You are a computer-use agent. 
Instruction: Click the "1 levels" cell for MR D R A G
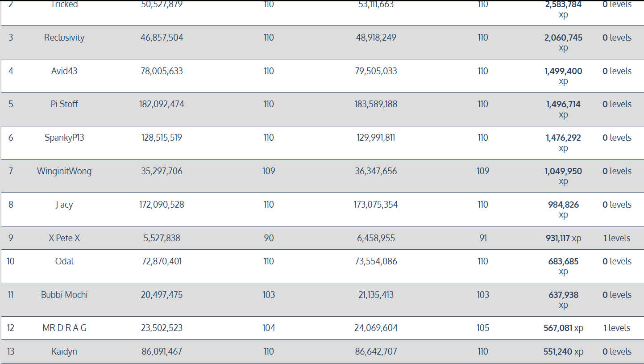tap(617, 328)
